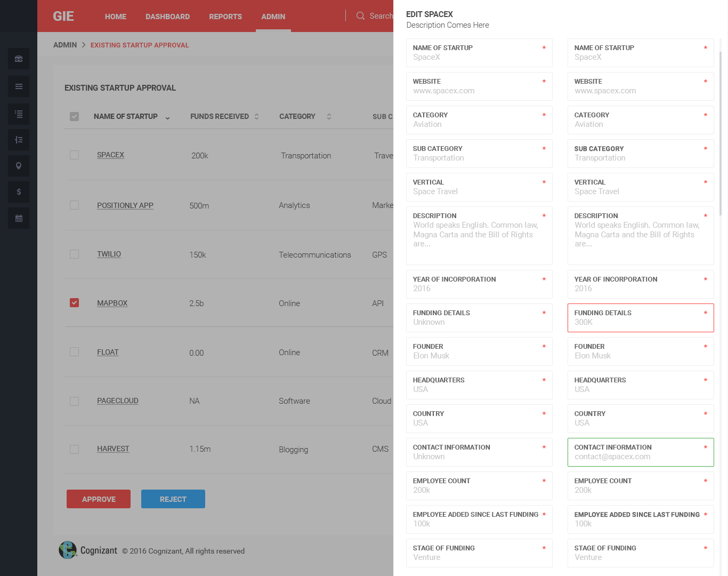
Task: Select the PAGECLOUD row checkbox
Action: [x=74, y=401]
